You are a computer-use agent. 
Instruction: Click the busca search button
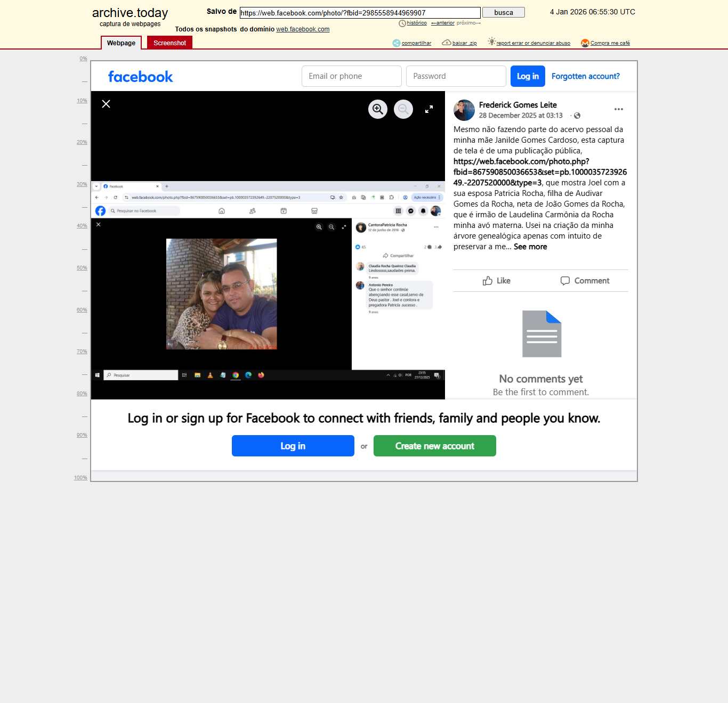[x=504, y=12]
